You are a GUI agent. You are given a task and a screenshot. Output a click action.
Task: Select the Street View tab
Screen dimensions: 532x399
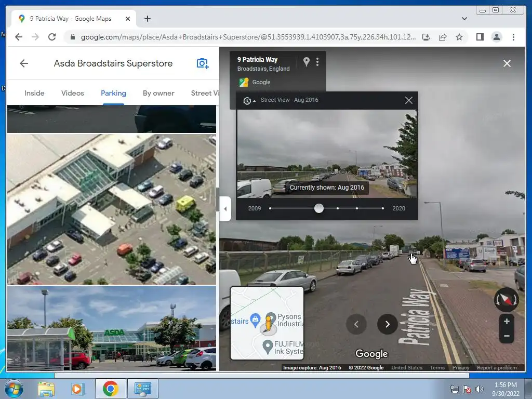coord(205,93)
